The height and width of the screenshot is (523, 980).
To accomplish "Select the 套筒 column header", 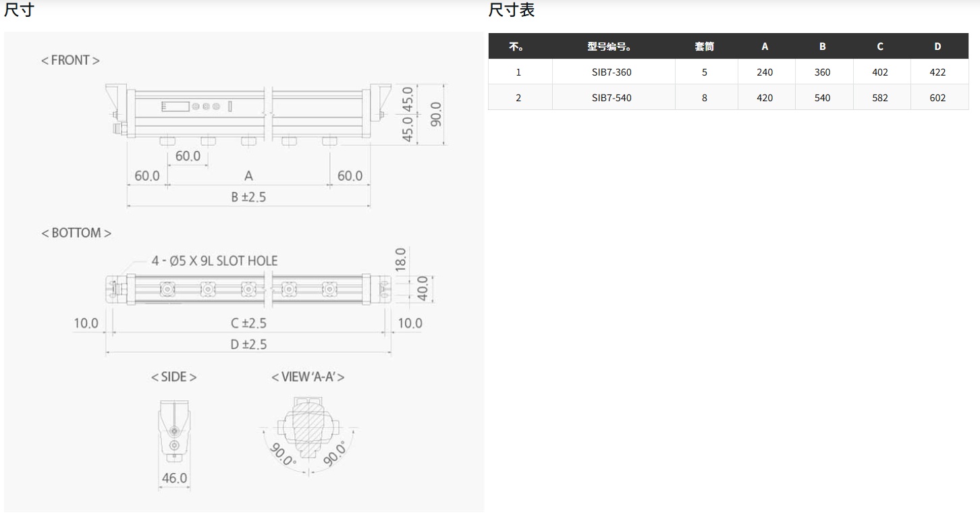I will click(704, 47).
